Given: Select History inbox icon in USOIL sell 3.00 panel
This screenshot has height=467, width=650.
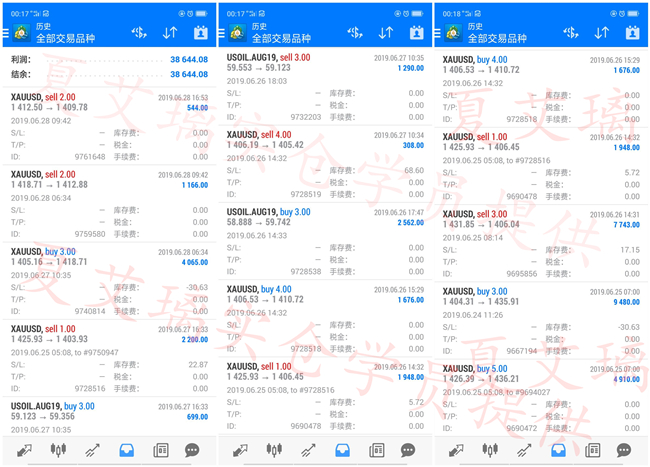Looking at the screenshot, I should pos(343,450).
